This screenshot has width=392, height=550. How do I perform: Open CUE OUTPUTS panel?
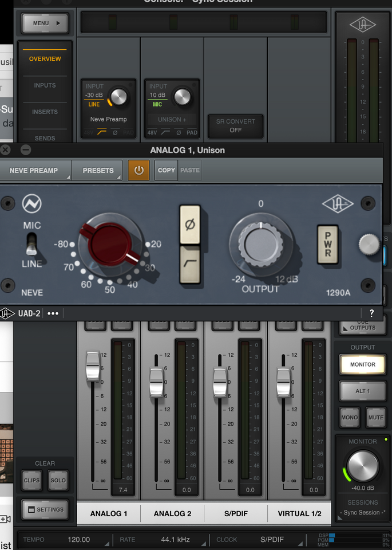363,327
